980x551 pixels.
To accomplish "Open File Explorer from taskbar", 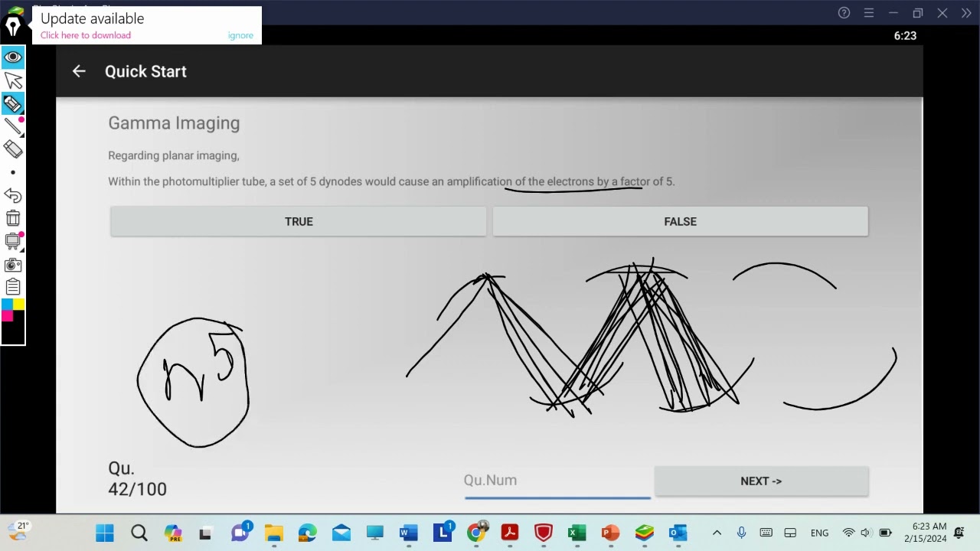I will click(x=273, y=533).
